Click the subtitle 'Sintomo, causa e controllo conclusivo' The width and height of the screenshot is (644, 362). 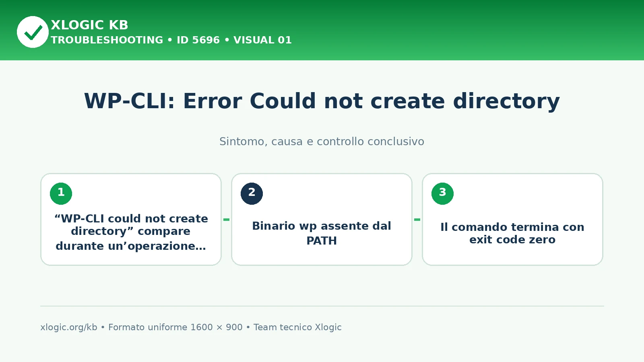322,142
